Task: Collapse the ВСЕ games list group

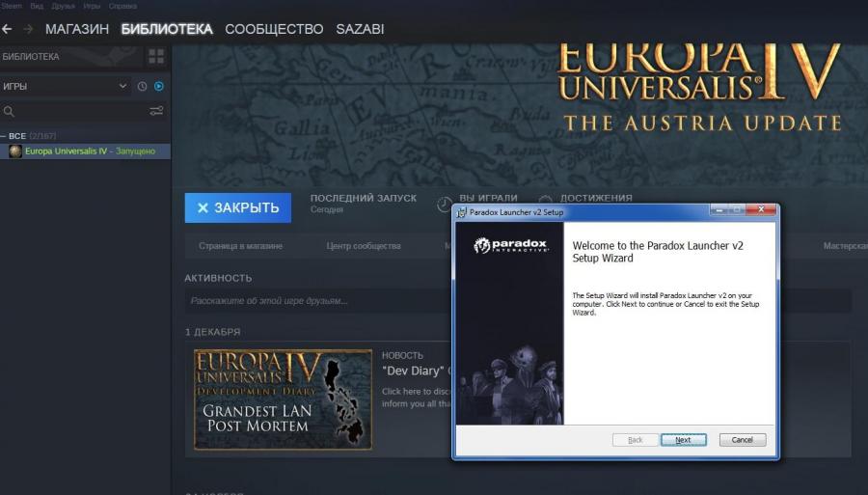Action: [x=5, y=136]
